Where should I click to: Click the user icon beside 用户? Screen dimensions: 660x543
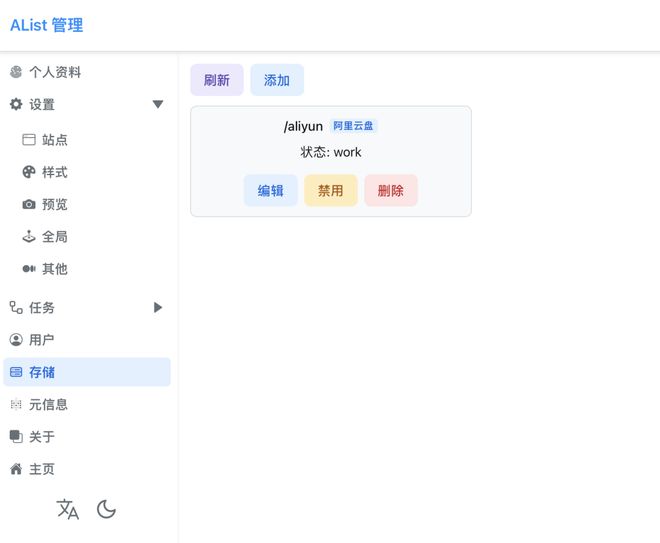tap(16, 340)
